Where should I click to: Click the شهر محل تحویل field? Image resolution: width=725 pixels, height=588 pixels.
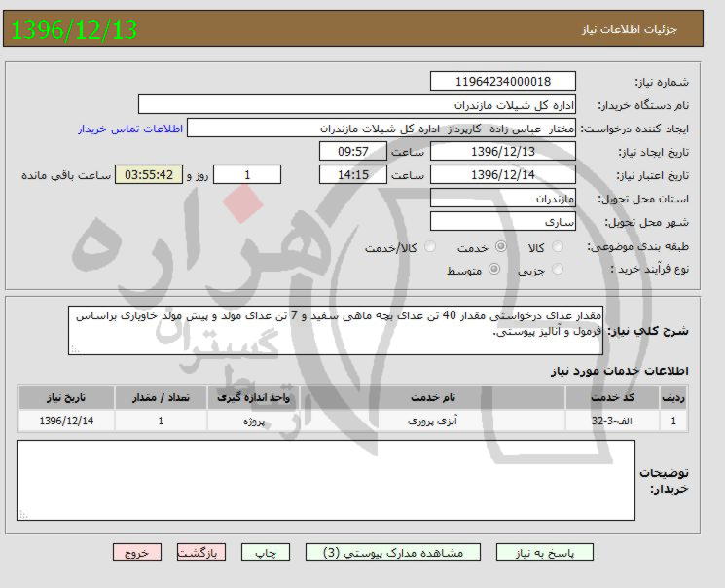tap(503, 222)
